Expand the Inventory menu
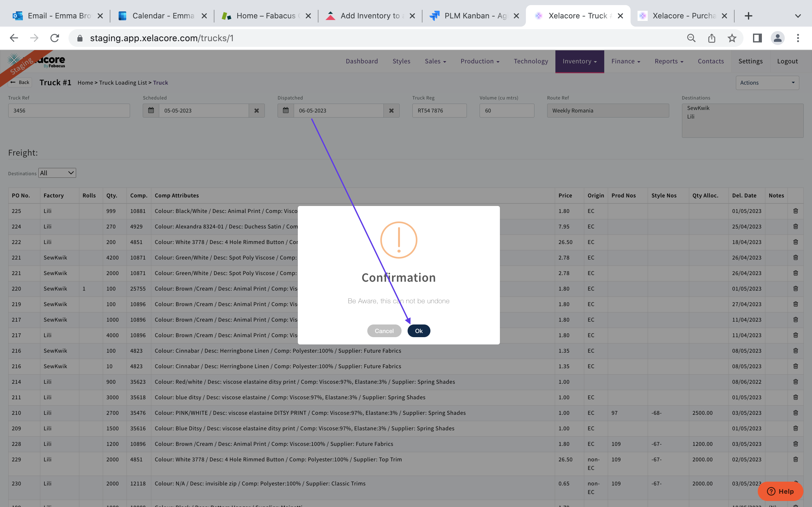The height and width of the screenshot is (507, 812). [x=579, y=61]
